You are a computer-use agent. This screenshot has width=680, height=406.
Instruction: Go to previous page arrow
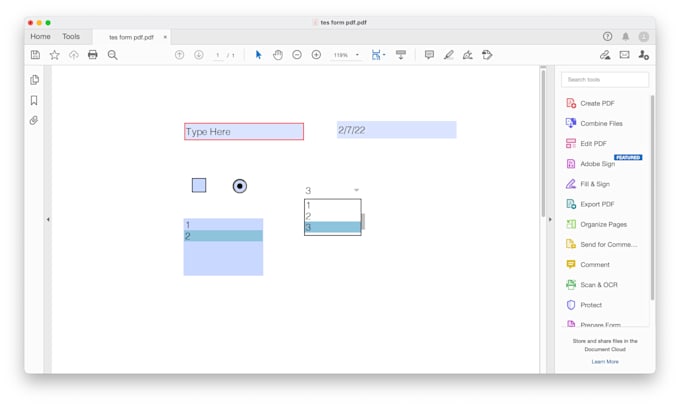pyautogui.click(x=179, y=55)
